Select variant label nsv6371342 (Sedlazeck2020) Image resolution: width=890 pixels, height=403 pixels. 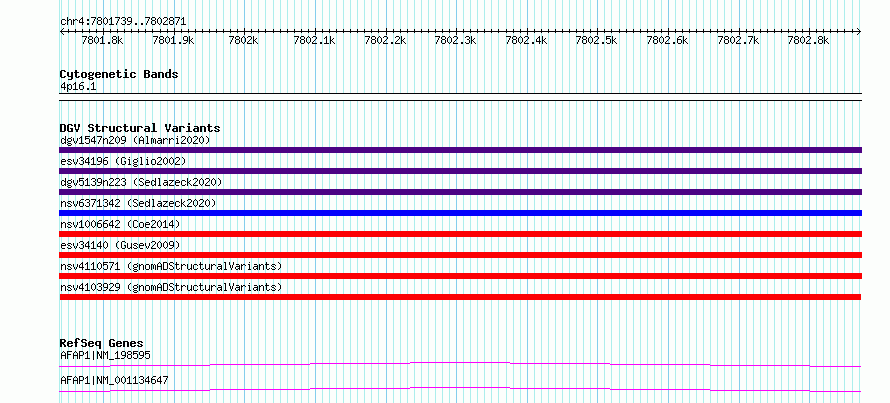coord(138,203)
